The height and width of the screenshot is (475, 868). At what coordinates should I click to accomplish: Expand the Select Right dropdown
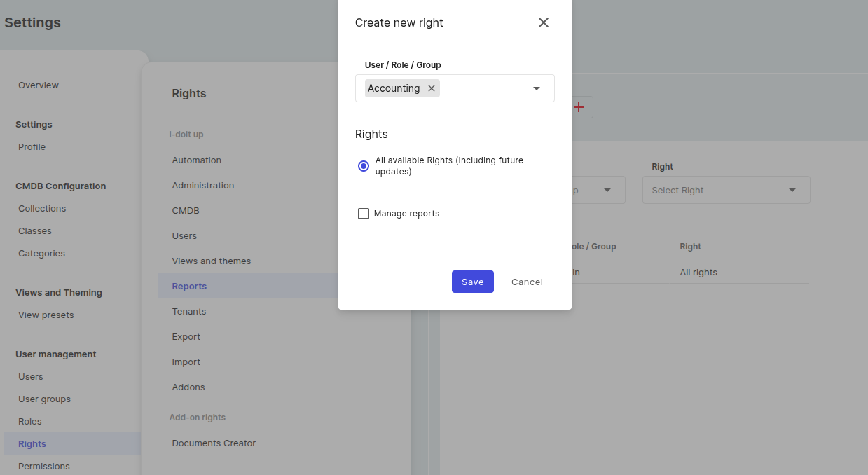click(x=726, y=190)
